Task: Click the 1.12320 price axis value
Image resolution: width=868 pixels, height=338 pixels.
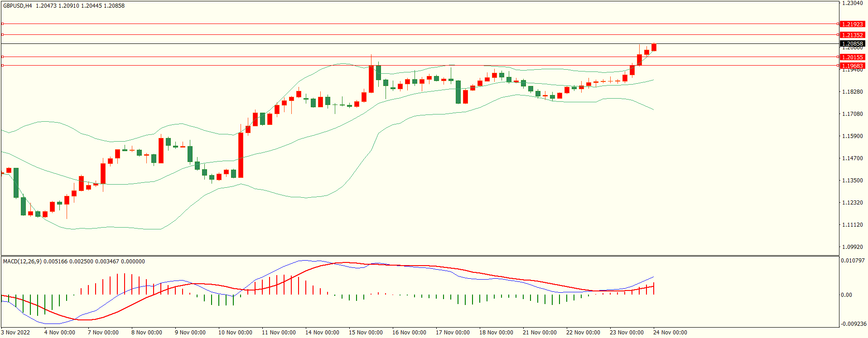Action: (x=852, y=203)
